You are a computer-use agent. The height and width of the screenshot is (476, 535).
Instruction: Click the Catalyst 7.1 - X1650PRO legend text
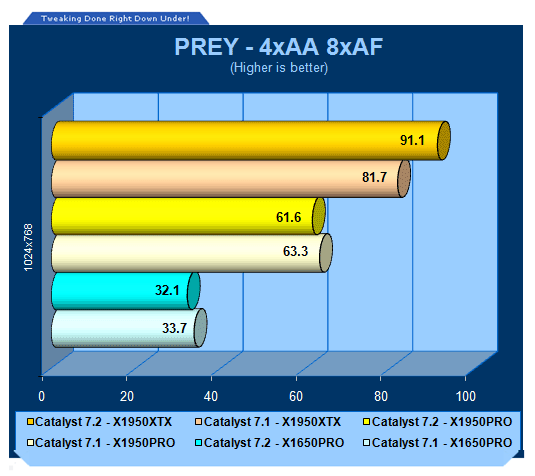point(442,443)
